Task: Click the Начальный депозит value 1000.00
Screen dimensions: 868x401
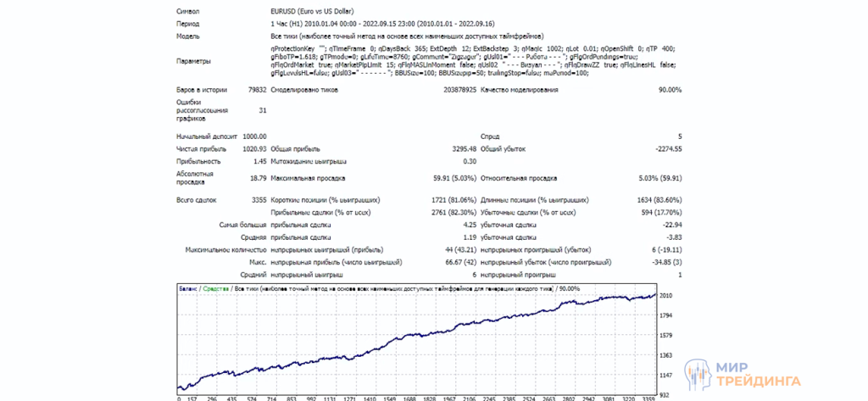Action: (x=253, y=136)
